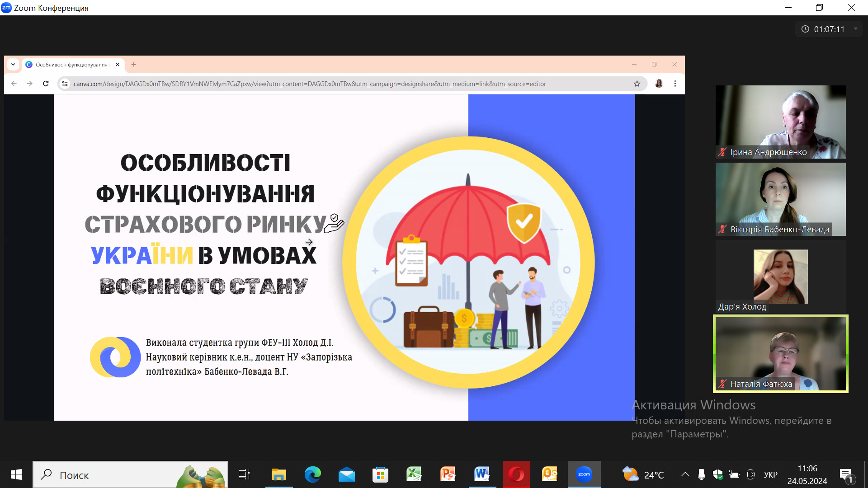Show hidden system tray icons
This screenshot has height=488, width=868.
pyautogui.click(x=685, y=474)
